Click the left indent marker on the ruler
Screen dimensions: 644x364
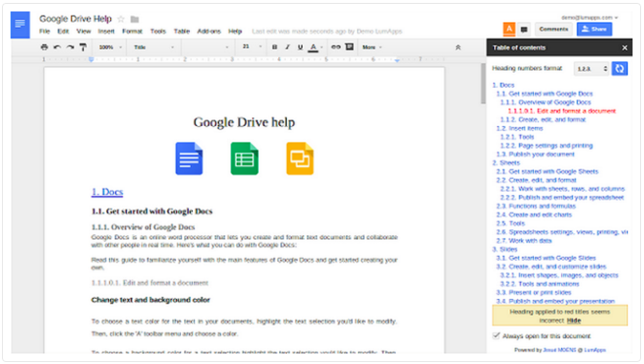(x=91, y=59)
